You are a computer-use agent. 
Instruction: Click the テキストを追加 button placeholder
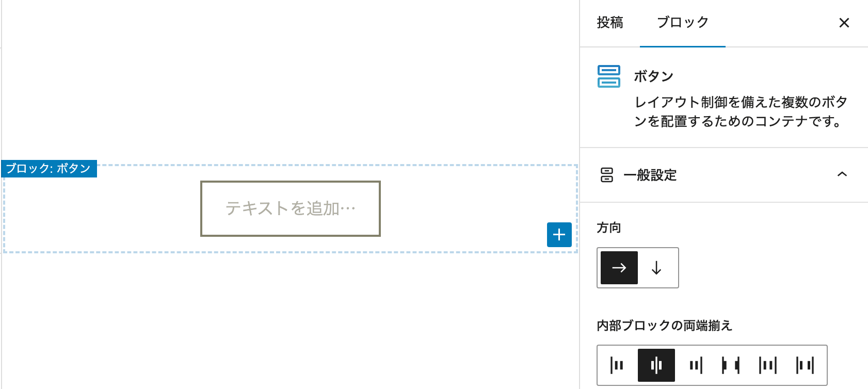click(x=291, y=208)
